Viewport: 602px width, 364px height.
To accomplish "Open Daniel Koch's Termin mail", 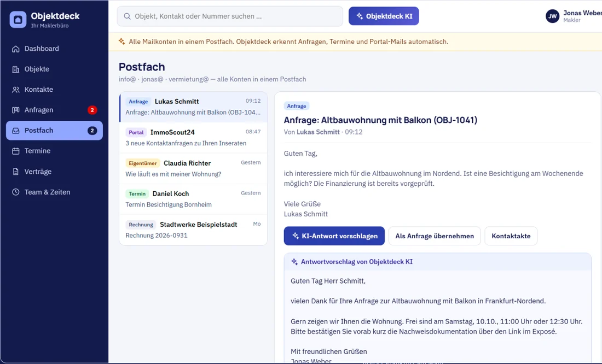I will [x=193, y=199].
